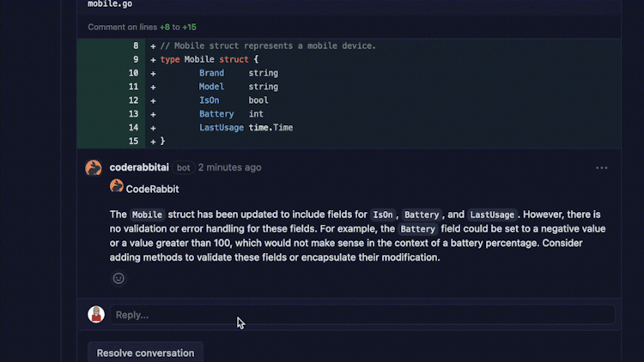Focus the Reply... text field

(361, 315)
